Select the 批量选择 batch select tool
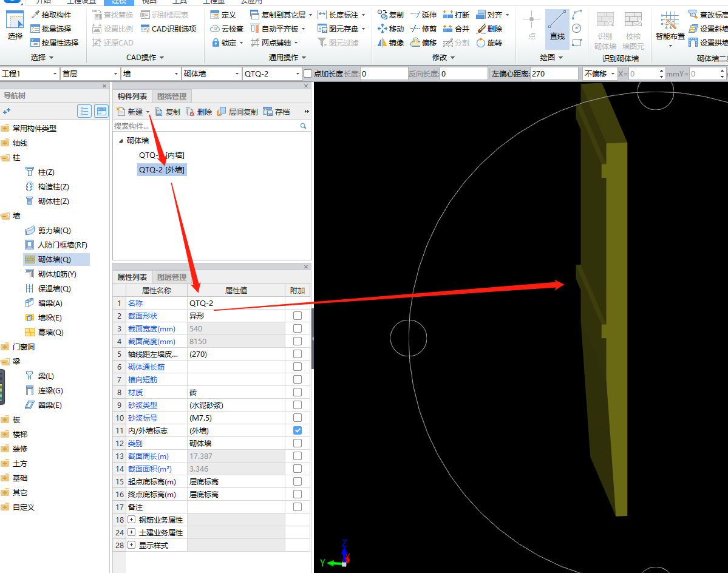This screenshot has width=728, height=573. coord(50,29)
